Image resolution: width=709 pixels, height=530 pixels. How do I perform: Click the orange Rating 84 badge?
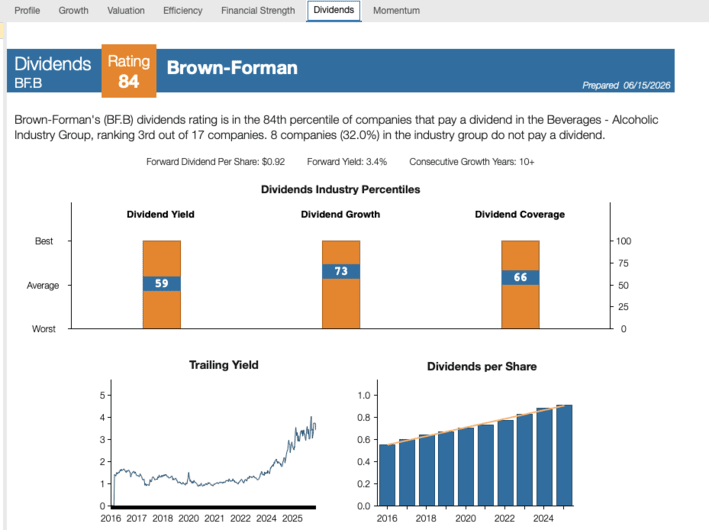[129, 71]
